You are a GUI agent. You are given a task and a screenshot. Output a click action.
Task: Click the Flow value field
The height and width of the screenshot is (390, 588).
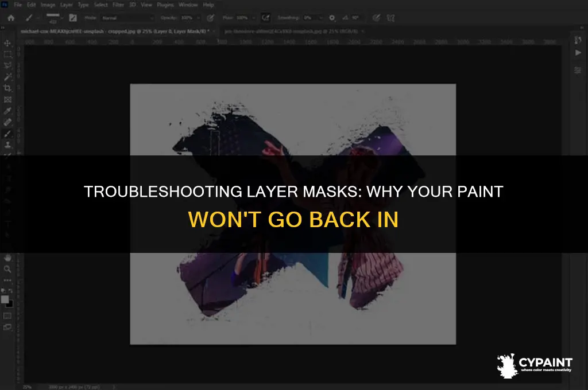[x=242, y=18]
